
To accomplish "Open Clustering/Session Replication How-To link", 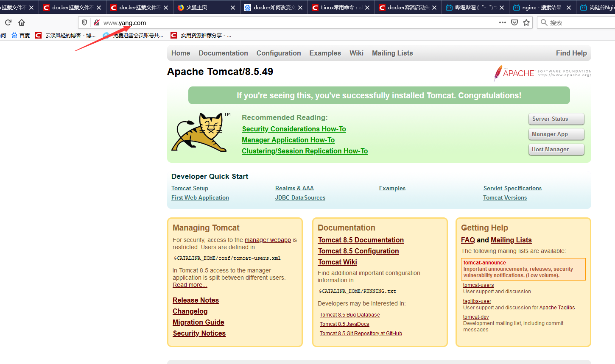I will 305,151.
